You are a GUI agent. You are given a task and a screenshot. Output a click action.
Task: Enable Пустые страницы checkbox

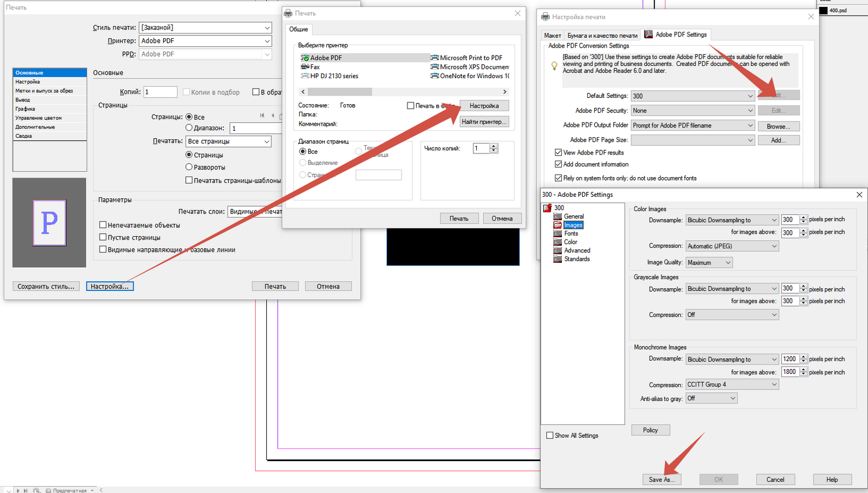[x=103, y=237]
